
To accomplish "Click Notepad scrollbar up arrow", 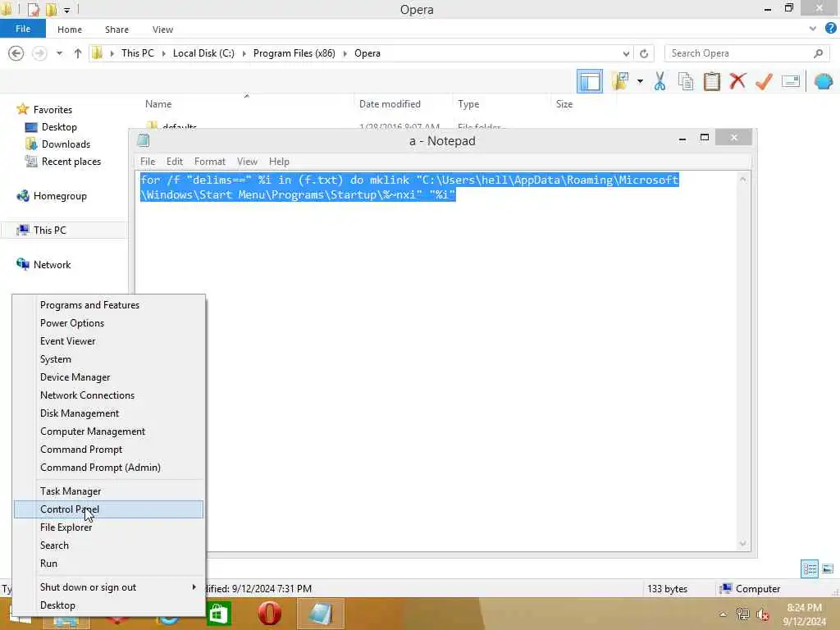I will point(742,179).
